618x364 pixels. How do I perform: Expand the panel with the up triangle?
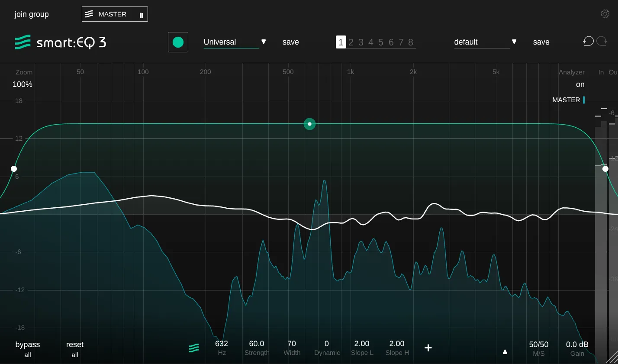pyautogui.click(x=505, y=352)
